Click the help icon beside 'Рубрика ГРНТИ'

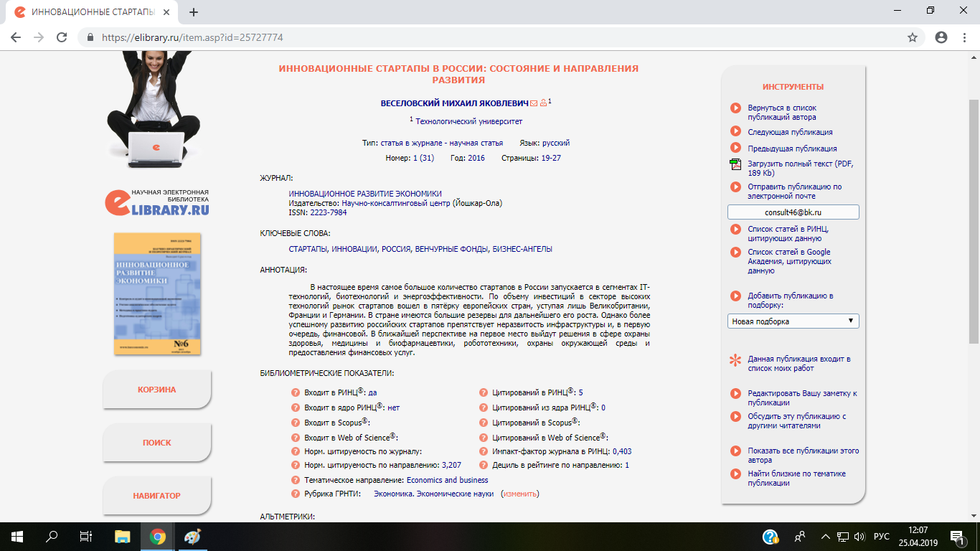point(296,494)
